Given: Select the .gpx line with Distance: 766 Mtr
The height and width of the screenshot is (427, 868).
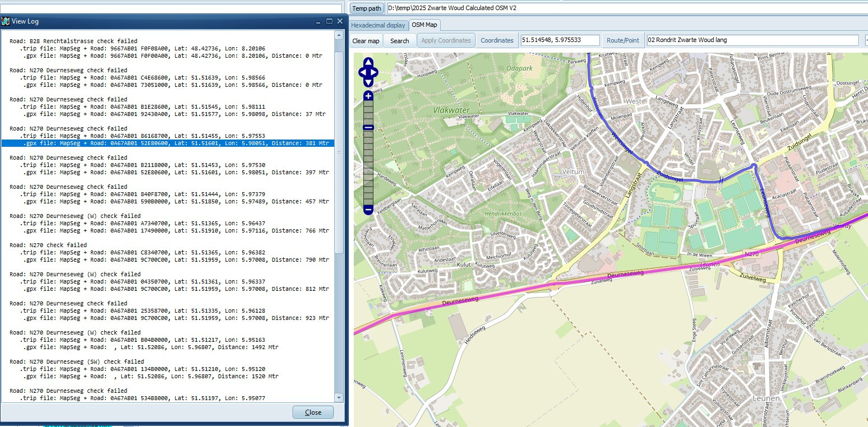Looking at the screenshot, I should [x=176, y=231].
